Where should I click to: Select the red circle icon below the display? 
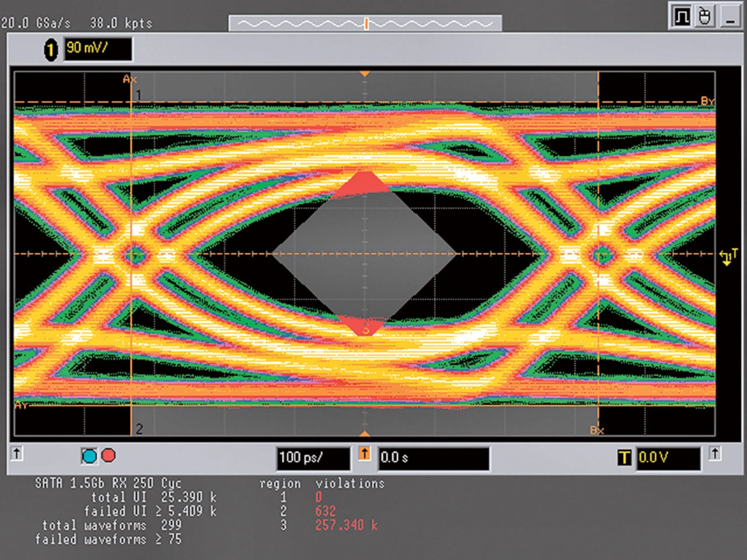point(109,456)
